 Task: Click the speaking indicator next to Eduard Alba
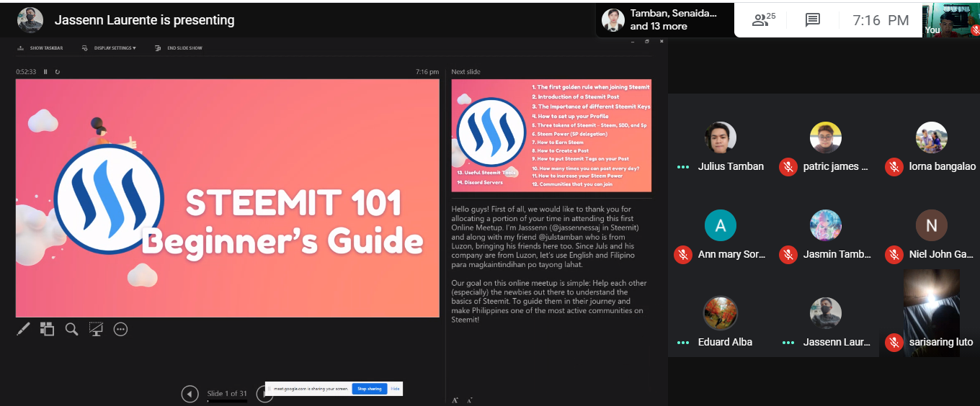682,342
